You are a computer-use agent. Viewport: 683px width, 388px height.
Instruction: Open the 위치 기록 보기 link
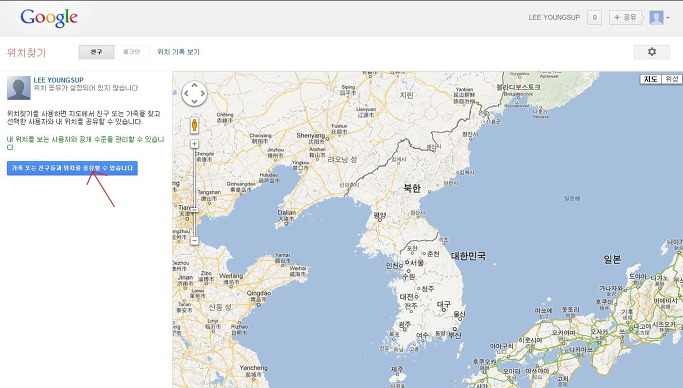click(x=178, y=52)
